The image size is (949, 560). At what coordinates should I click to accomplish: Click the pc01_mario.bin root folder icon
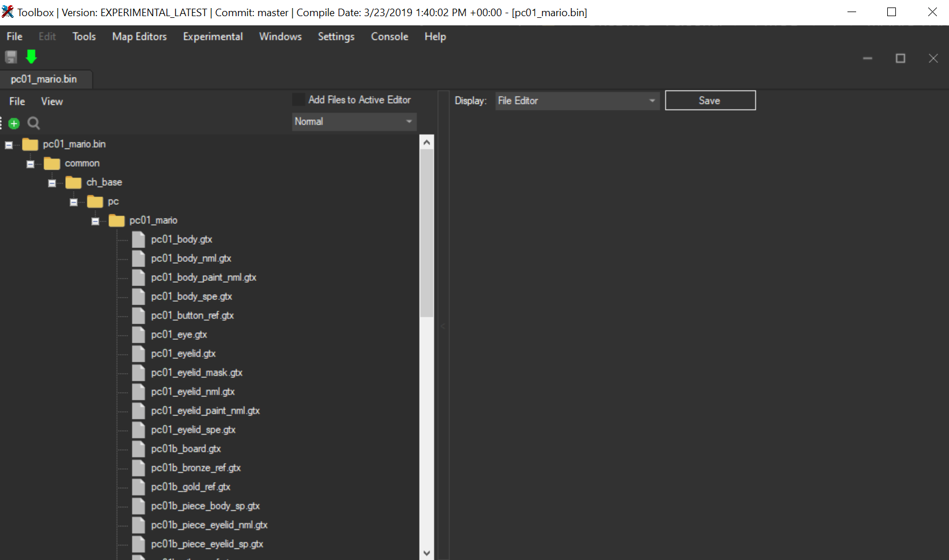click(30, 144)
